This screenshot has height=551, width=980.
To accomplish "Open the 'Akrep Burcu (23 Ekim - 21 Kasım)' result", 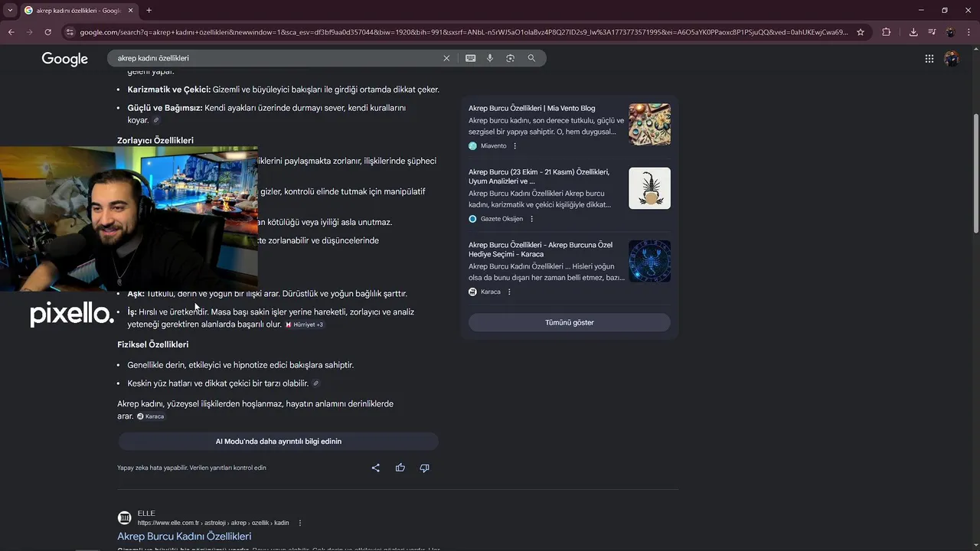I will pos(539,177).
